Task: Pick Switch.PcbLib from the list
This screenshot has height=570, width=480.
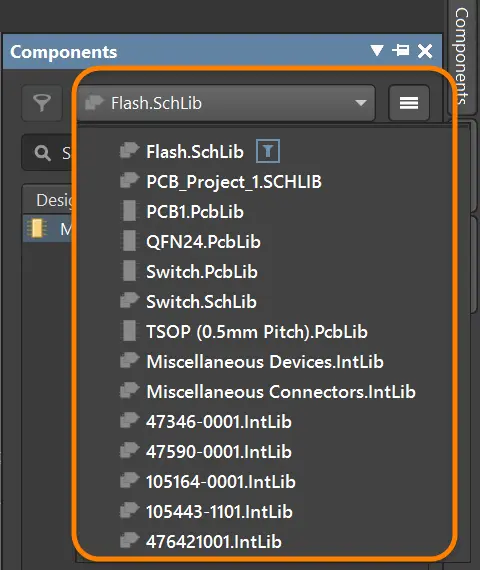Action: tap(202, 272)
